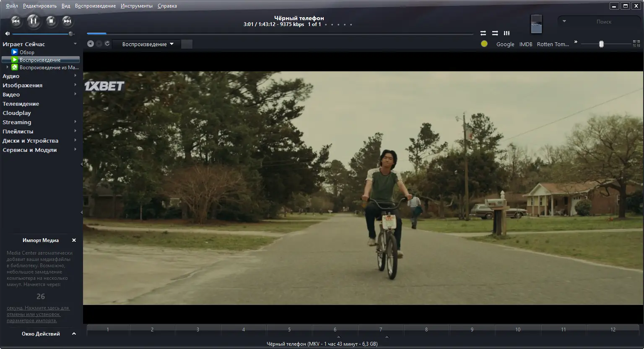The image size is (644, 349).
Task: Click the link to cancel media import
Action: click(x=38, y=314)
